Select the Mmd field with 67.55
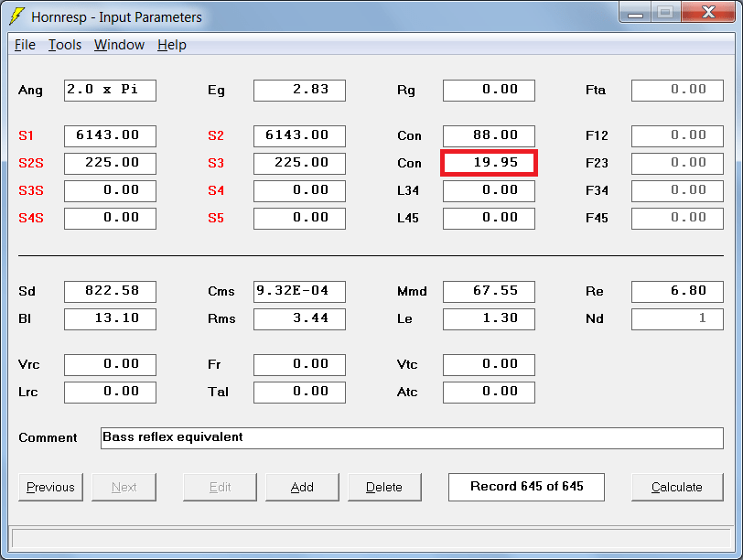This screenshot has width=743, height=560. click(489, 292)
